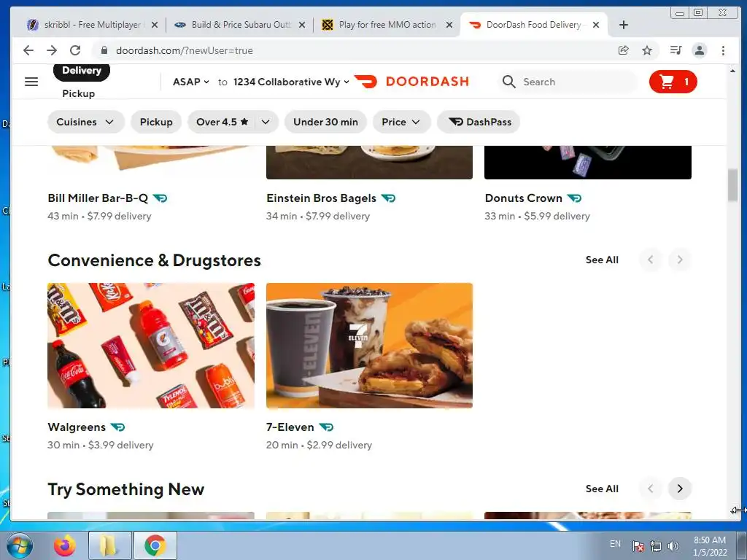Switch to the skribbl tab
The height and width of the screenshot is (560, 747).
(92, 25)
